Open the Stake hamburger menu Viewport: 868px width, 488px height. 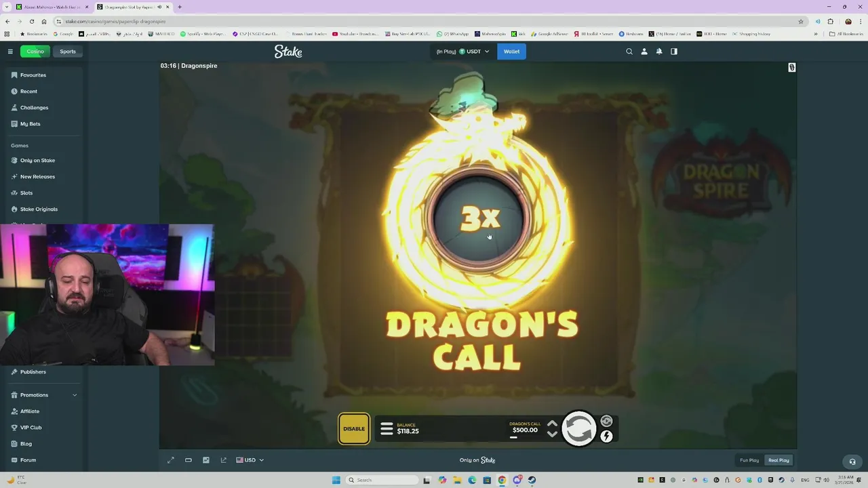tap(10, 52)
